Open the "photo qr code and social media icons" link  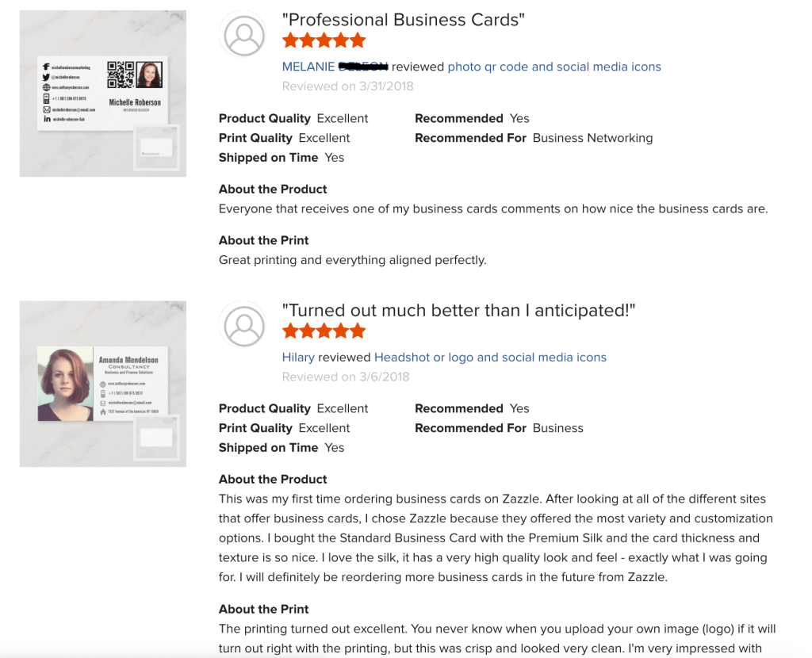[x=553, y=67]
